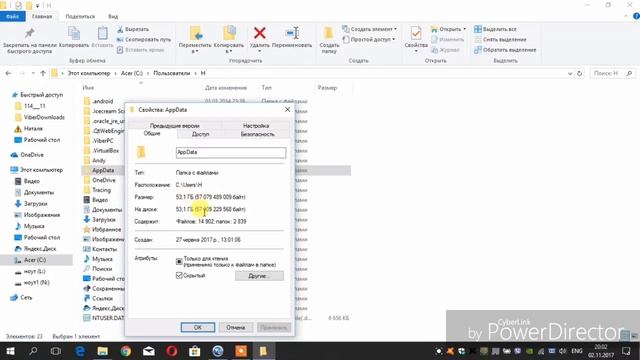This screenshot has height=360, width=640.
Task: Click the Copy ribbon icon
Action: coord(74,33)
